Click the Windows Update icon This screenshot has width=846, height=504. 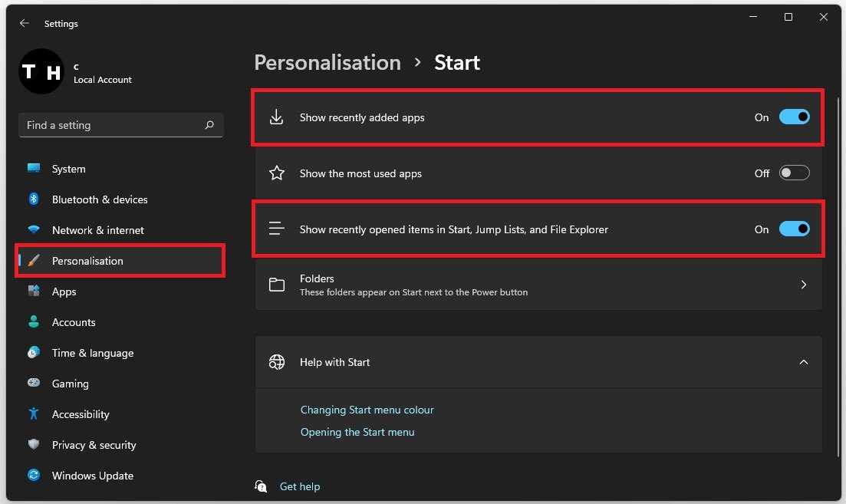point(34,476)
